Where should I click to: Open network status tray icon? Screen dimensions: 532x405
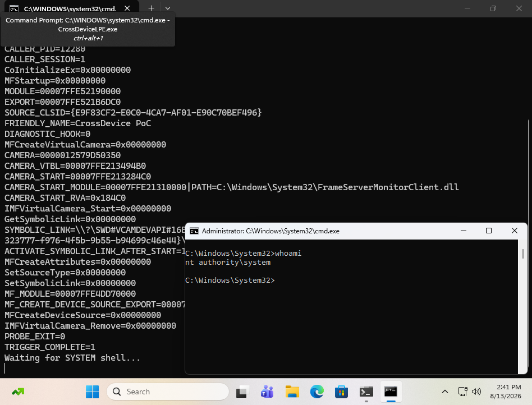(x=463, y=392)
